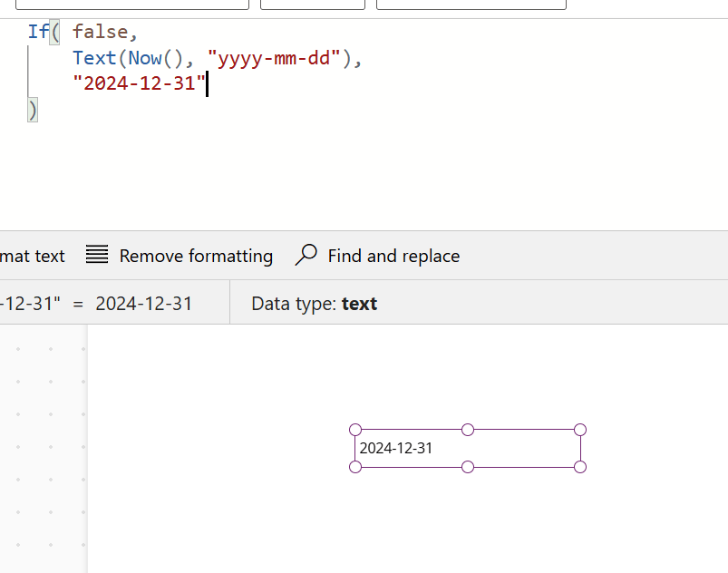
Task: Click the formula result value 2024-12-31
Action: tap(144, 304)
